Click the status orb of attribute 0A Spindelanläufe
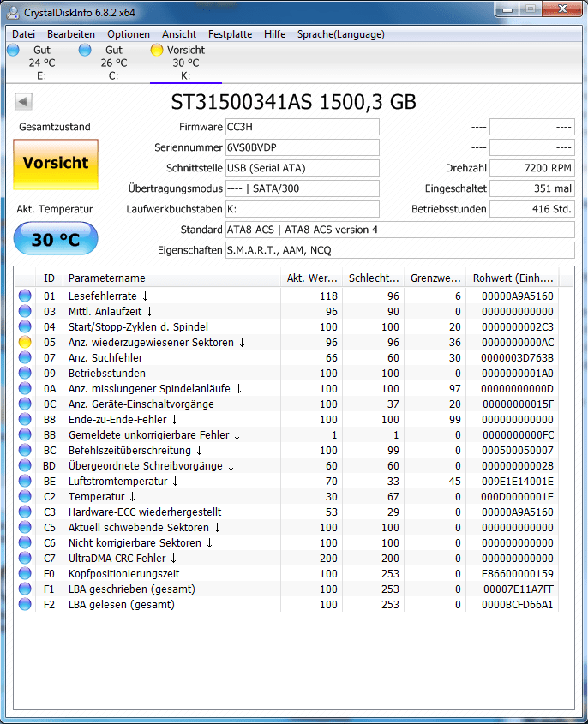The width and height of the screenshot is (588, 724). tap(25, 388)
